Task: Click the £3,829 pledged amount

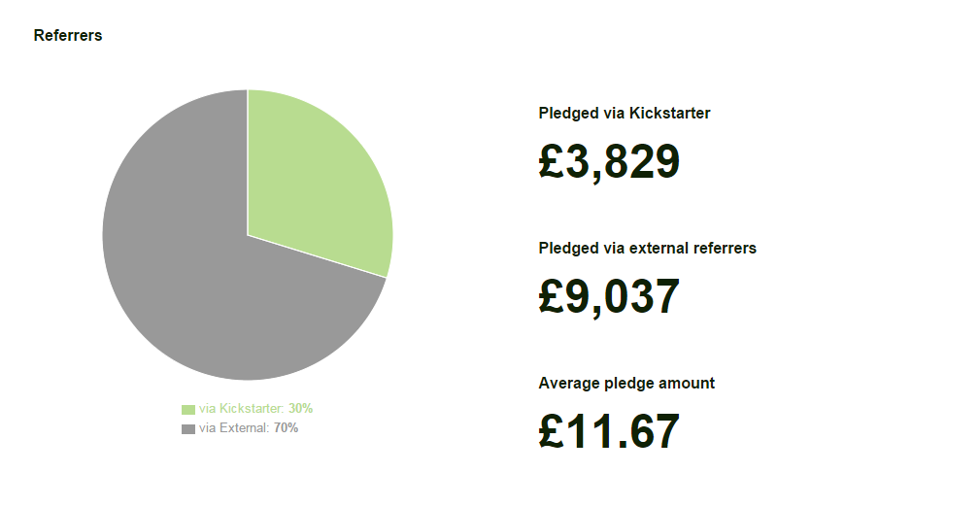Action: click(609, 162)
